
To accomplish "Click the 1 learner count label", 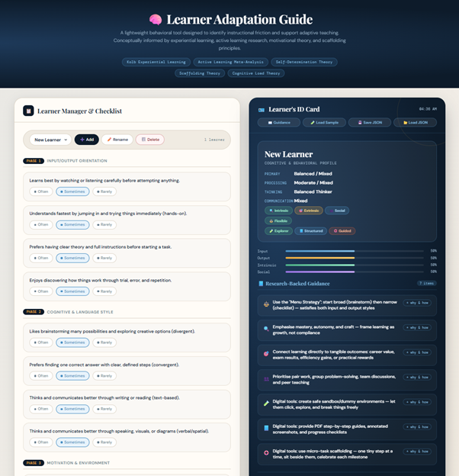I will [214, 140].
